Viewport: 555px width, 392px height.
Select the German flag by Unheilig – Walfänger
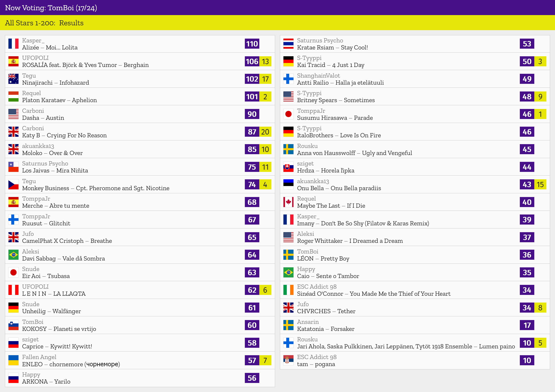point(13,308)
